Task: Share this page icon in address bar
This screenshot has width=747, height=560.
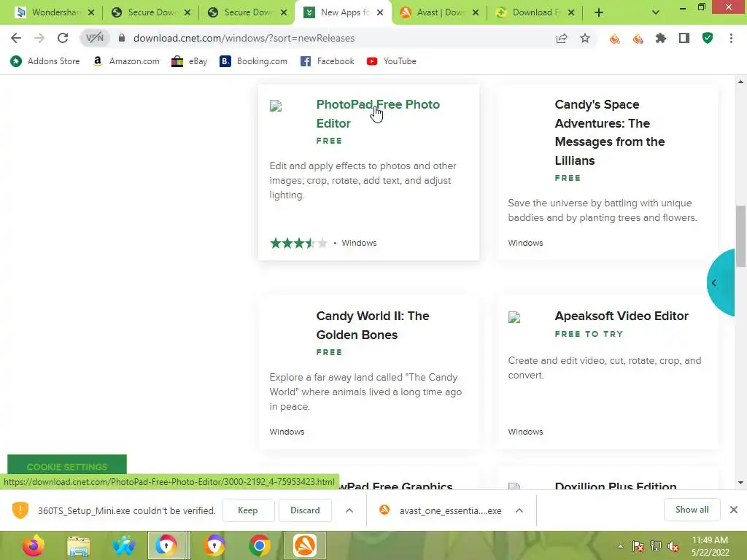Action: pyautogui.click(x=562, y=38)
